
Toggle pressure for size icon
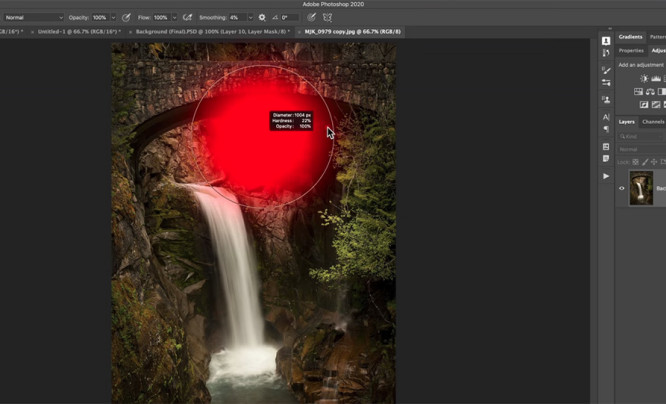click(x=311, y=17)
